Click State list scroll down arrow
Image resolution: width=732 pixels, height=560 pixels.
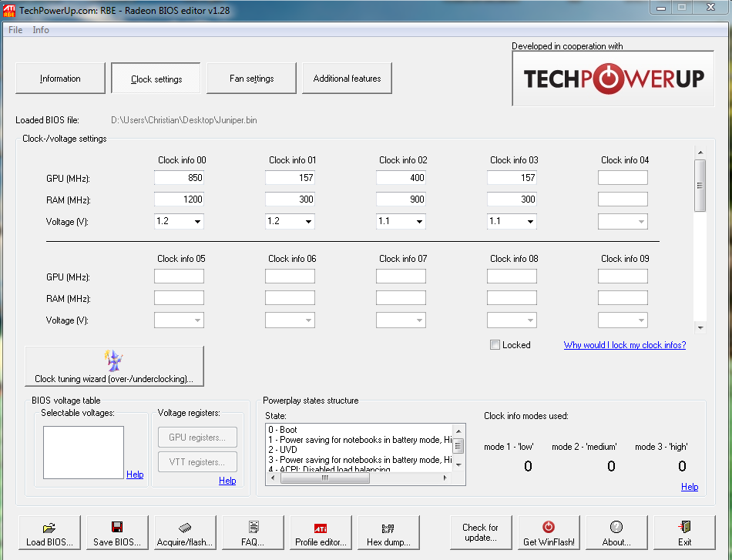(x=458, y=464)
